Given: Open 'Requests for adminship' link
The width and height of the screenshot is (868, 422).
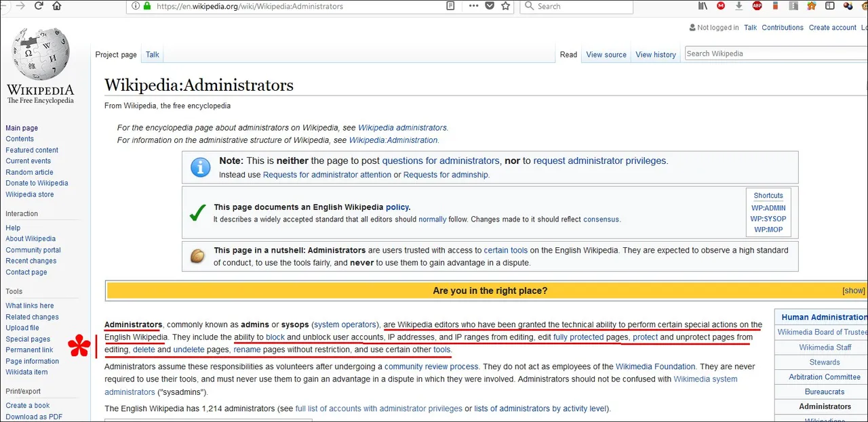Looking at the screenshot, I should tap(446, 175).
